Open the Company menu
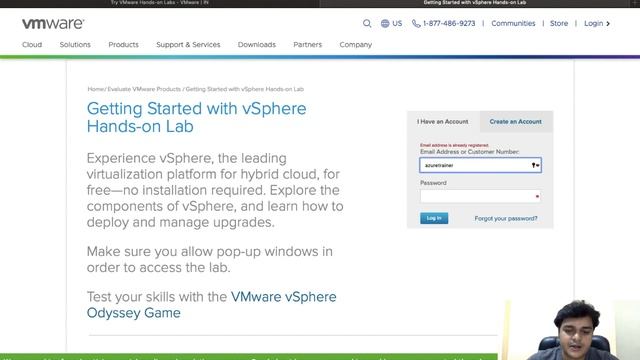The width and height of the screenshot is (640, 360). [356, 44]
